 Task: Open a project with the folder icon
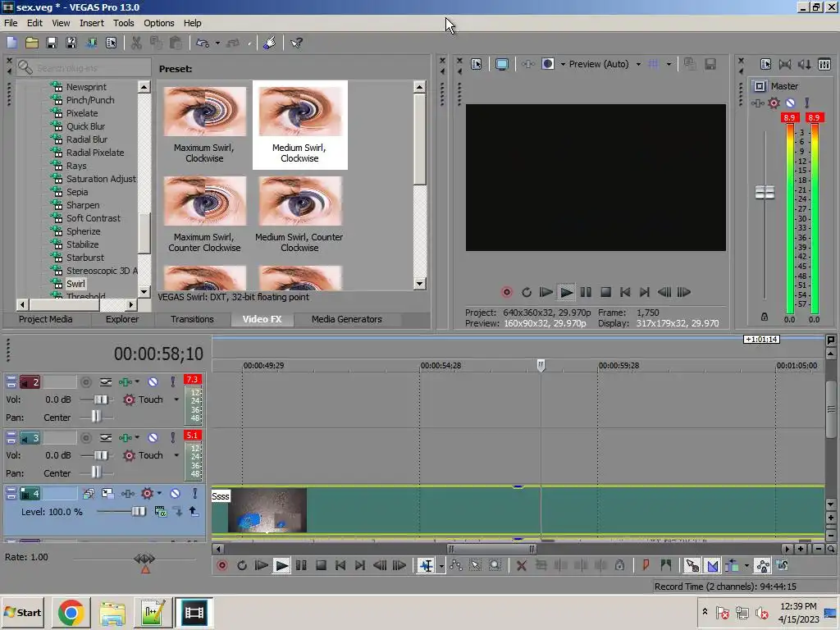32,43
